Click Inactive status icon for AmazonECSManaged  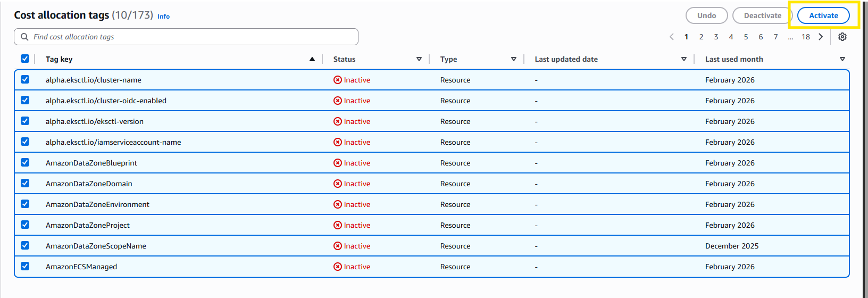pyautogui.click(x=338, y=267)
